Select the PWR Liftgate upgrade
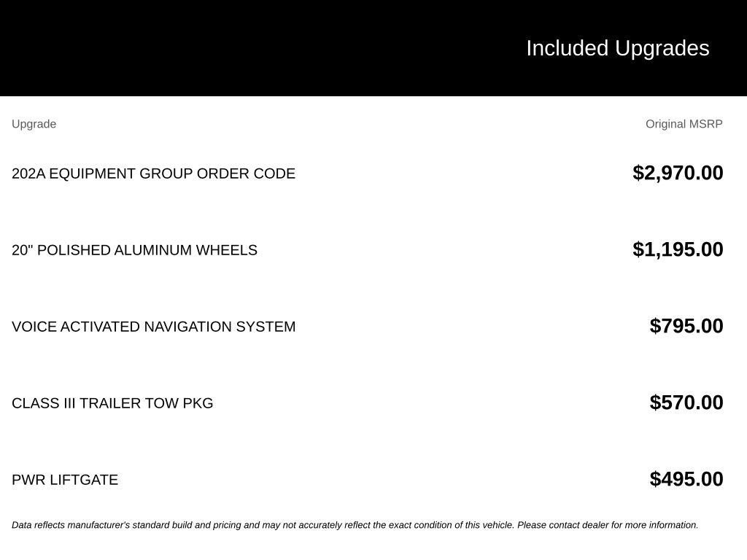The image size is (747, 560). [x=65, y=480]
